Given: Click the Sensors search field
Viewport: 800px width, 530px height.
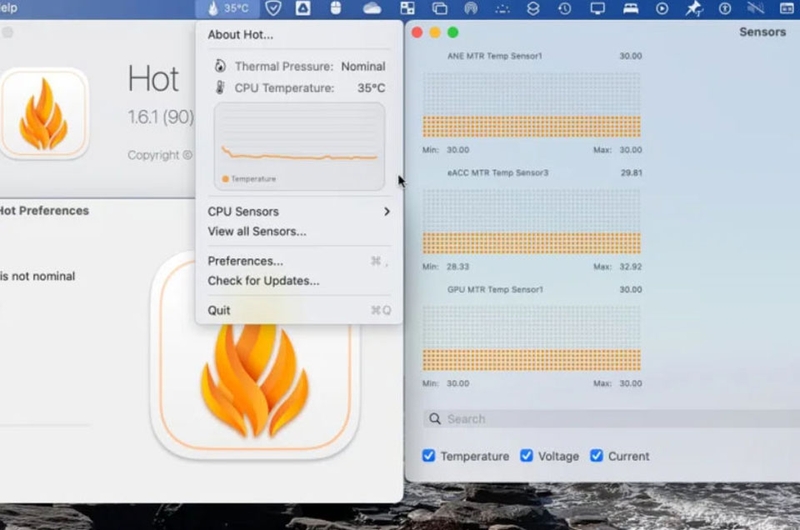Looking at the screenshot, I should pos(611,419).
